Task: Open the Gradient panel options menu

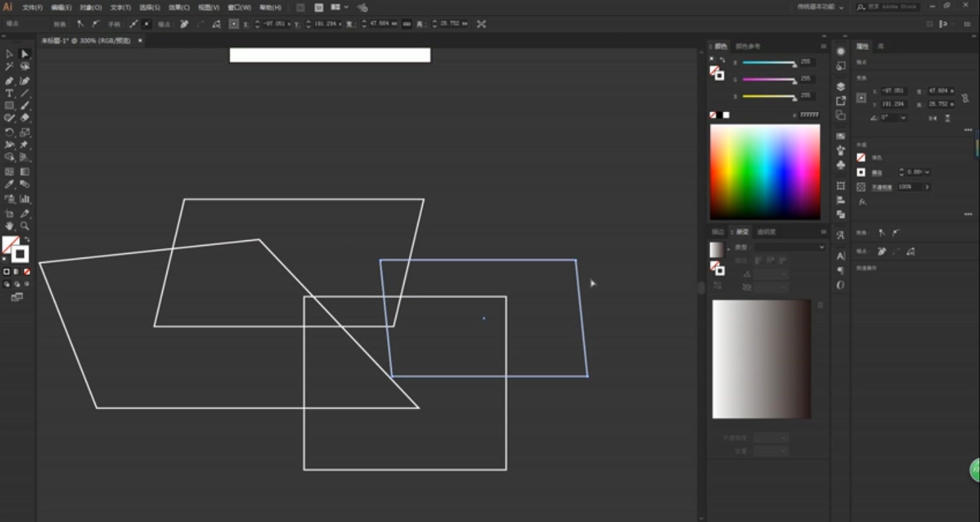Action: [824, 232]
